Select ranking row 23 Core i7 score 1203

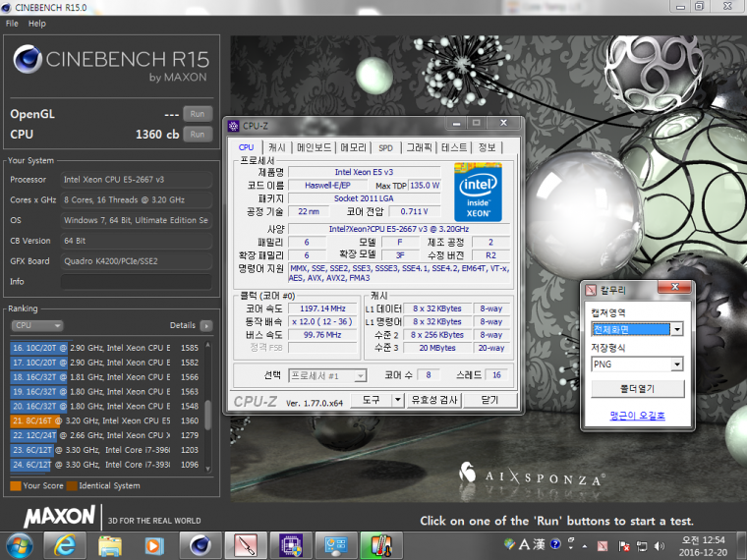pyautogui.click(x=104, y=450)
